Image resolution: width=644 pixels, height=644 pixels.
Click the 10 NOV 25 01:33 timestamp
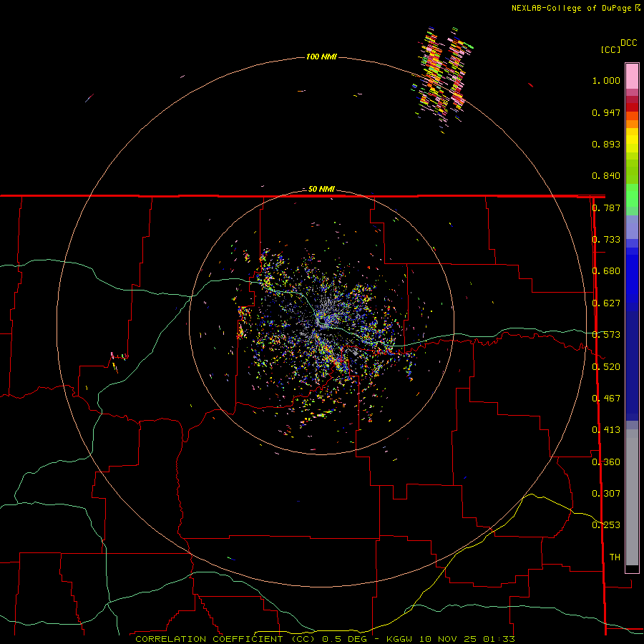point(467,639)
